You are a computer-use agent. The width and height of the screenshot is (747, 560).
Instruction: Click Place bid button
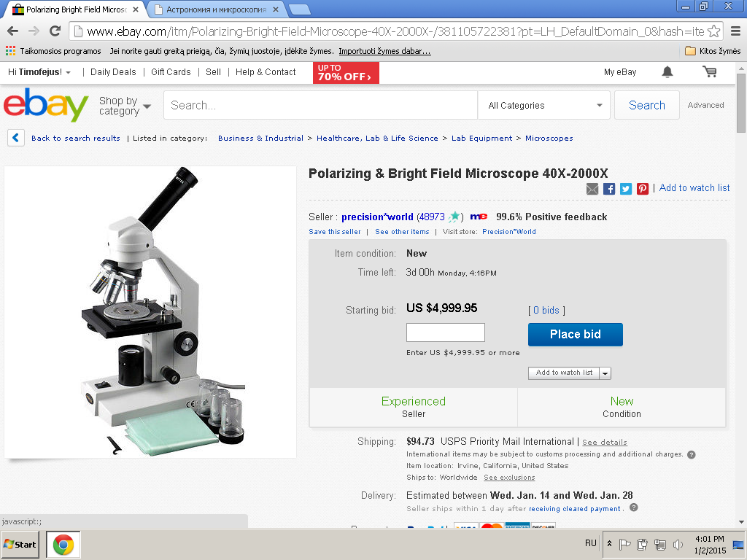point(575,334)
